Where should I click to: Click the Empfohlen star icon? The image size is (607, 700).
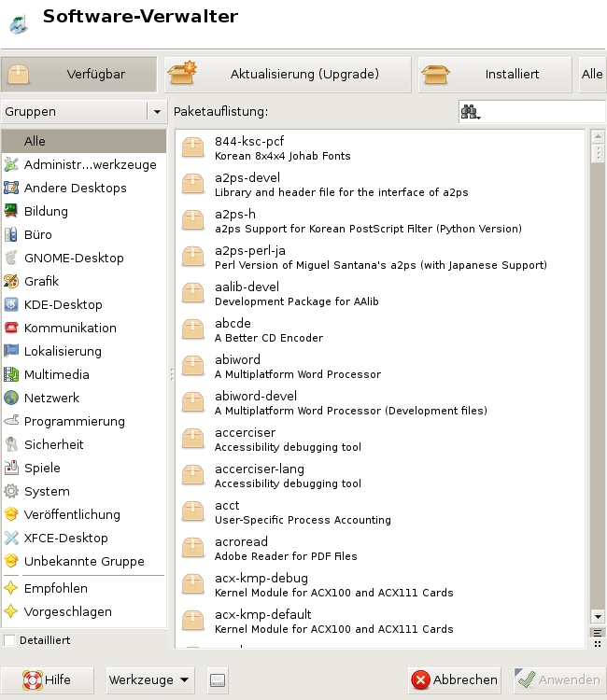11,588
